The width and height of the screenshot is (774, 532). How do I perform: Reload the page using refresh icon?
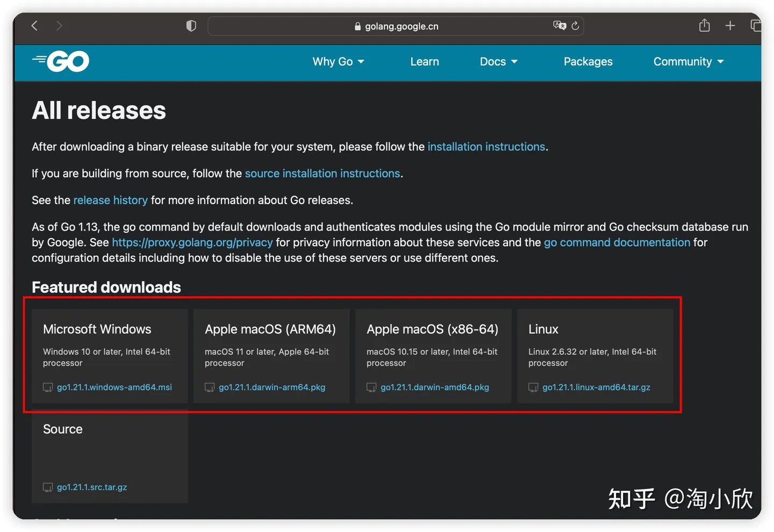coord(575,26)
